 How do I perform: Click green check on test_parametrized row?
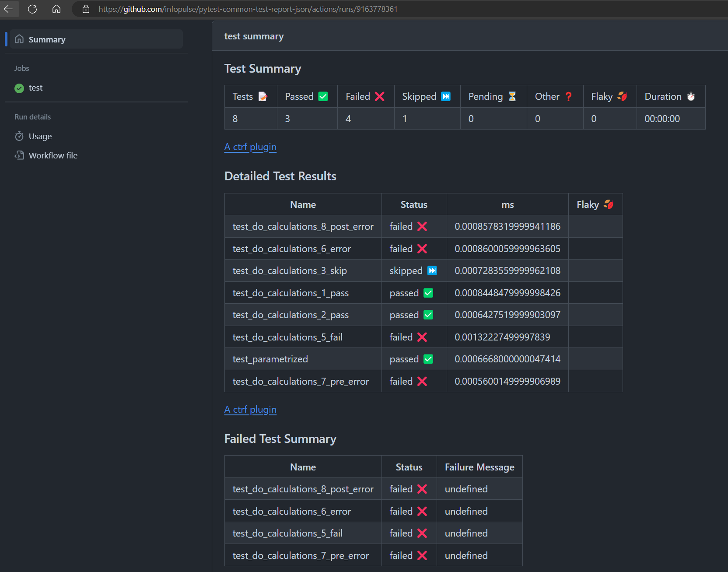tap(428, 359)
